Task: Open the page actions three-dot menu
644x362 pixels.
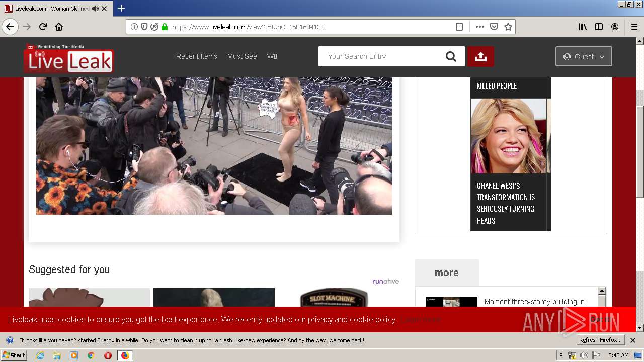Action: pos(479,27)
